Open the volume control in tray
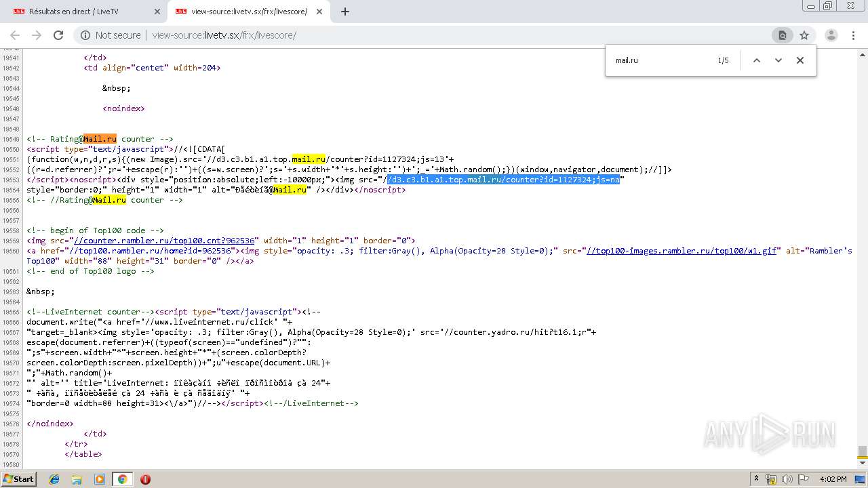Screen dimensions: 868x488 [787, 479]
